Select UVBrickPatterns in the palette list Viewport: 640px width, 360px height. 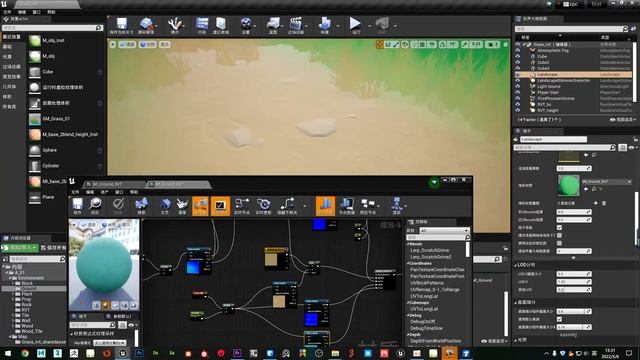[427, 283]
